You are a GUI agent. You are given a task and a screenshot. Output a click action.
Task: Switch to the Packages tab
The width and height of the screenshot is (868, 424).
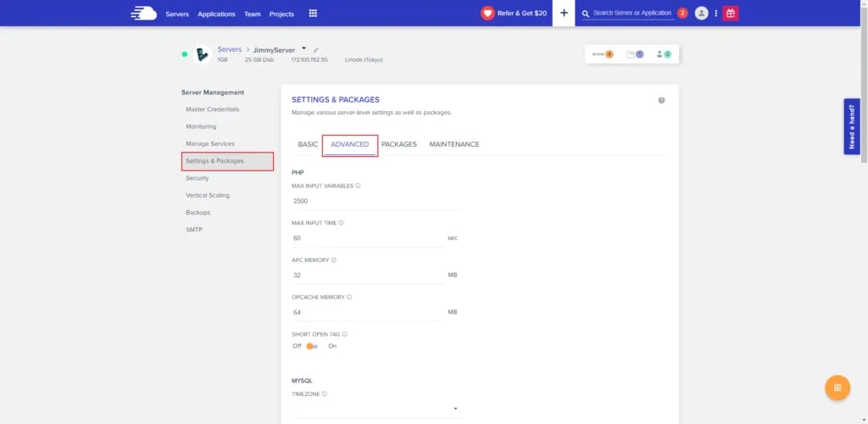coord(399,144)
